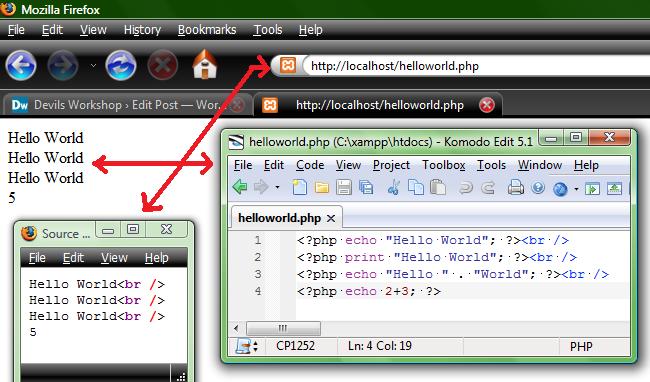Click Komodo Undo icon
Screen dimensions: 650x382
466,189
